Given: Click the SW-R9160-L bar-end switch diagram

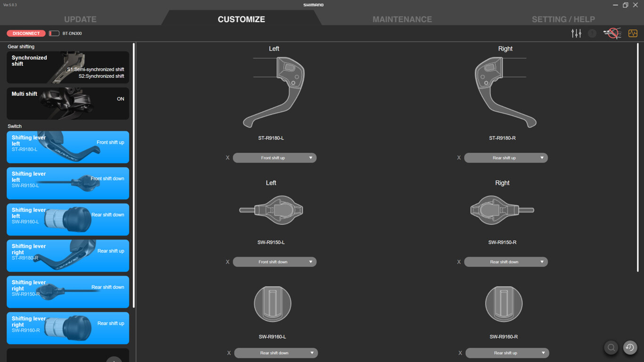Looking at the screenshot, I should (272, 304).
